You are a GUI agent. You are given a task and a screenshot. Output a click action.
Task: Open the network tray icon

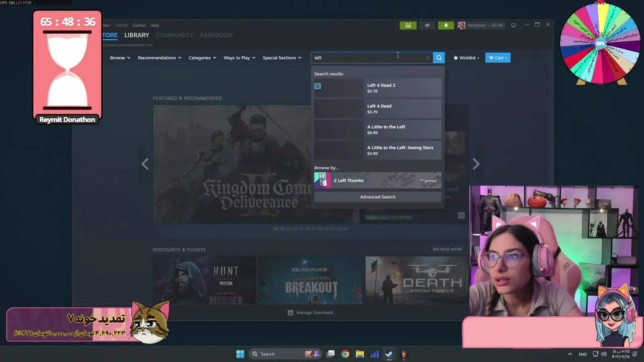595,354
